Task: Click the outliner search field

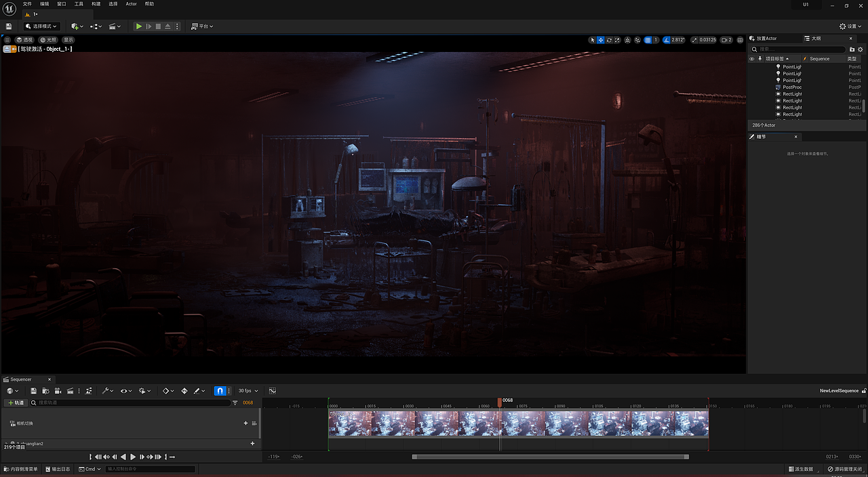Action: [798, 49]
